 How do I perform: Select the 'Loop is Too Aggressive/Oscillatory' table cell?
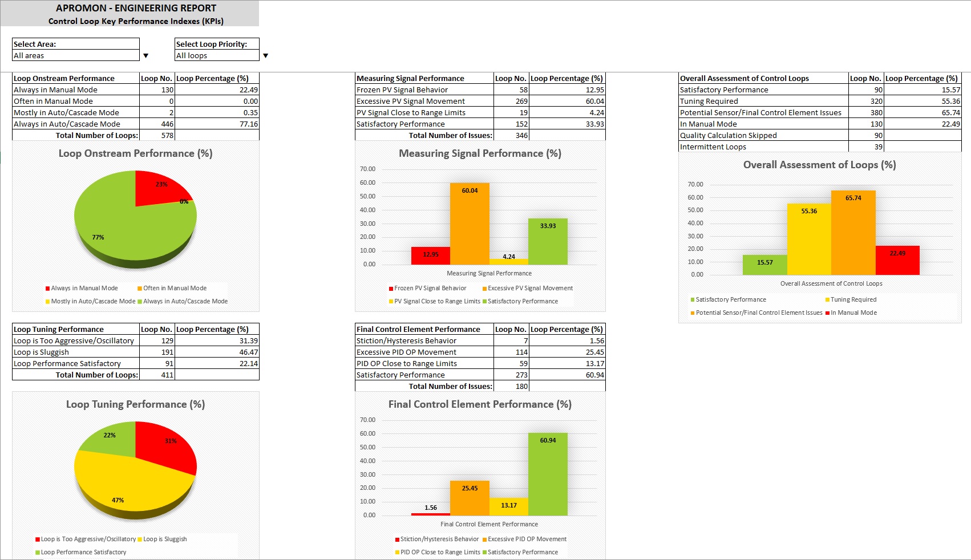point(76,340)
